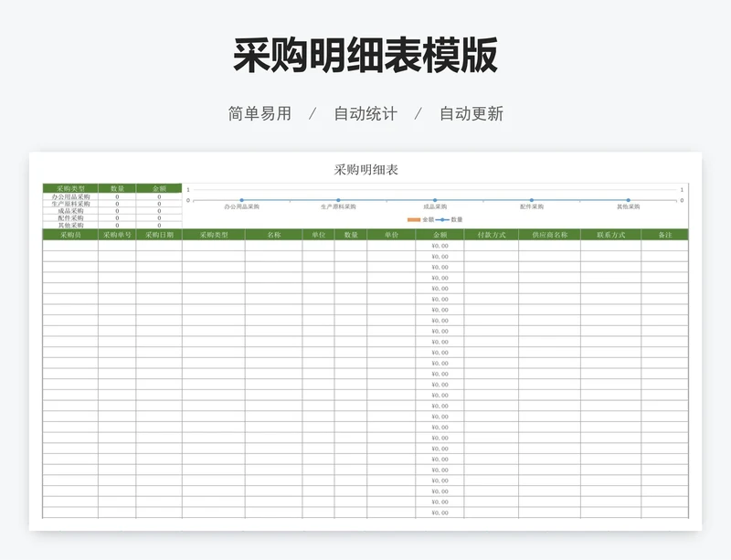Click the 配件采购 chart axis label
This screenshot has height=560, width=731.
532,206
